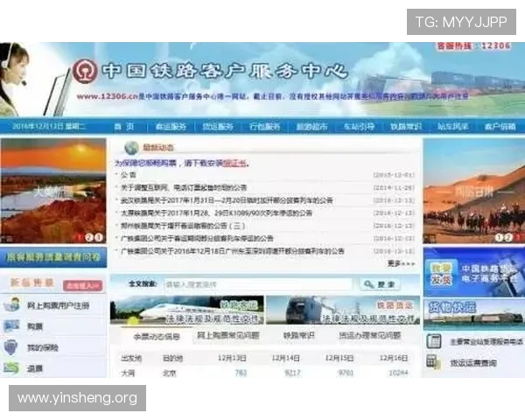Open the 退票 link in left sidebar
This screenshot has width=525, height=420.
pyautogui.click(x=35, y=368)
